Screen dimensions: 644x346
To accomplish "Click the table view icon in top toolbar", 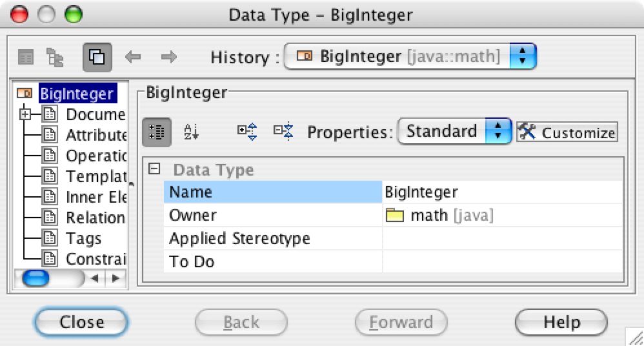I will pyautogui.click(x=25, y=57).
